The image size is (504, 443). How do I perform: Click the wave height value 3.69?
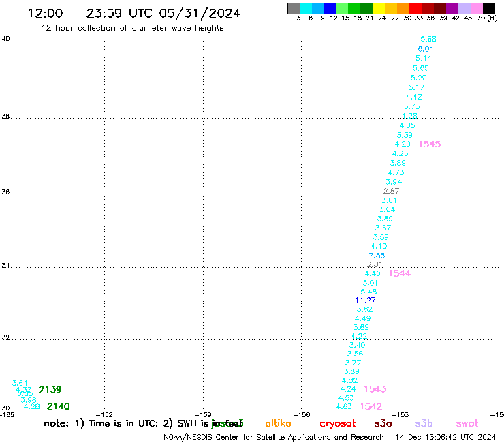pyautogui.click(x=361, y=327)
